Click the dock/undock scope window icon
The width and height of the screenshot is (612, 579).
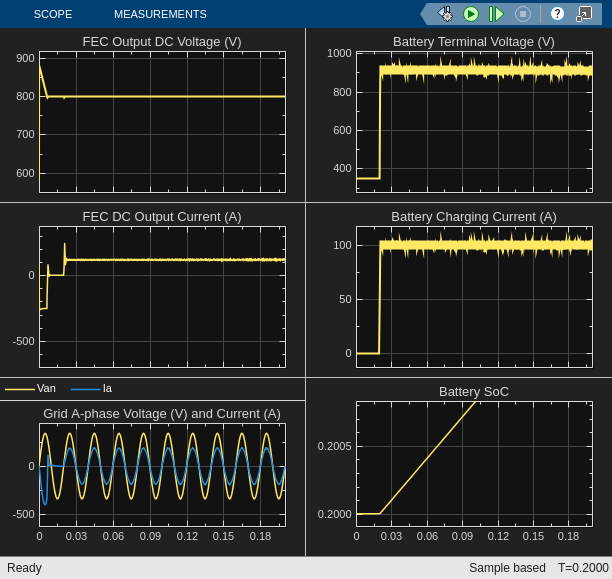(x=584, y=14)
